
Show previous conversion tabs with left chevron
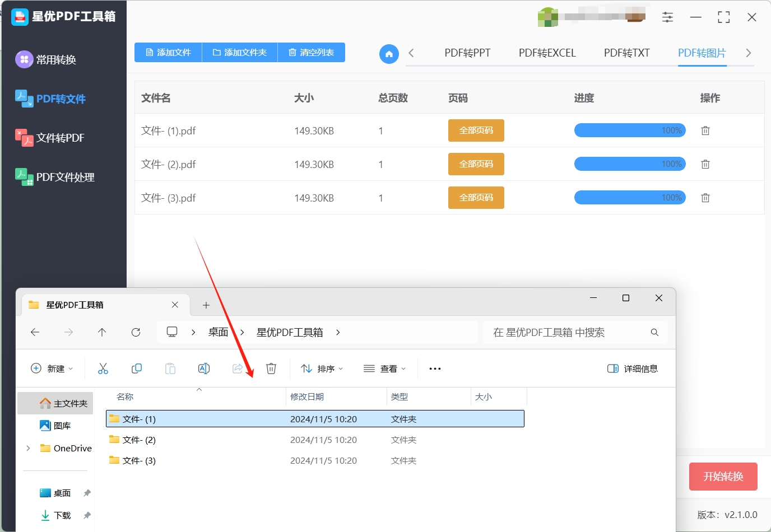pos(411,53)
